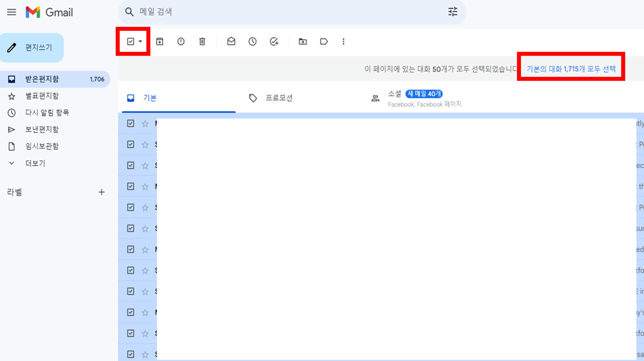The width and height of the screenshot is (644, 361).
Task: Expand the 더보기 sidebar section
Action: click(x=35, y=163)
